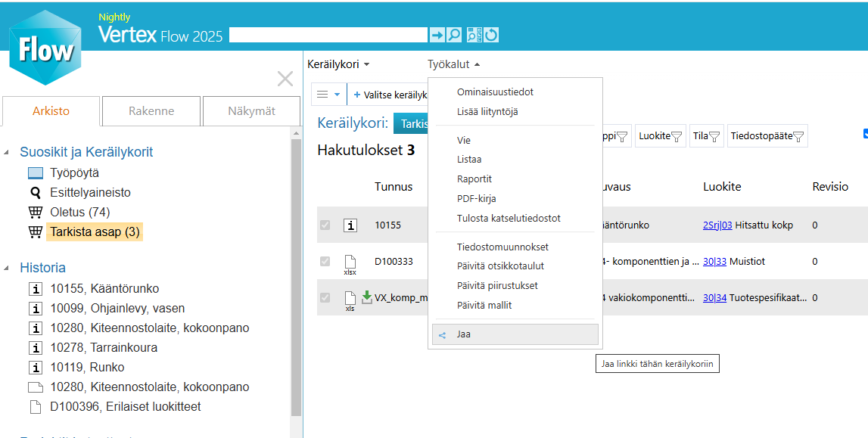Select Oletus (74) tree item
The image size is (868, 438).
pyautogui.click(x=79, y=212)
